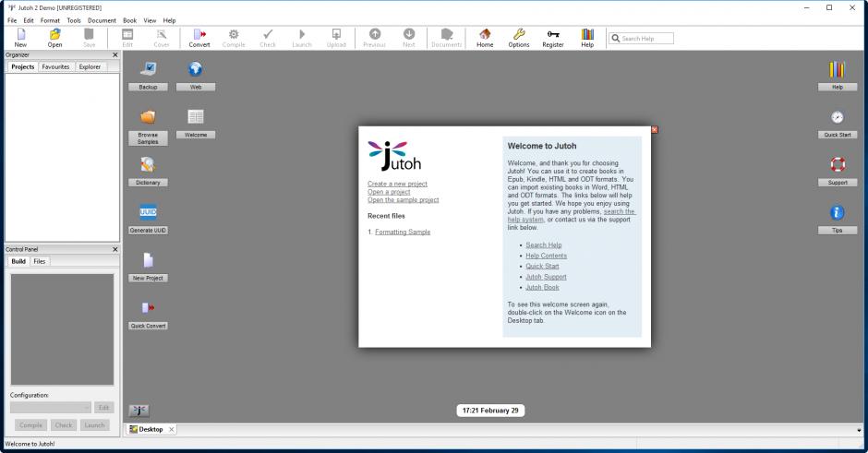The height and width of the screenshot is (453, 868).
Task: Close the Desktop tab
Action: pyautogui.click(x=172, y=429)
